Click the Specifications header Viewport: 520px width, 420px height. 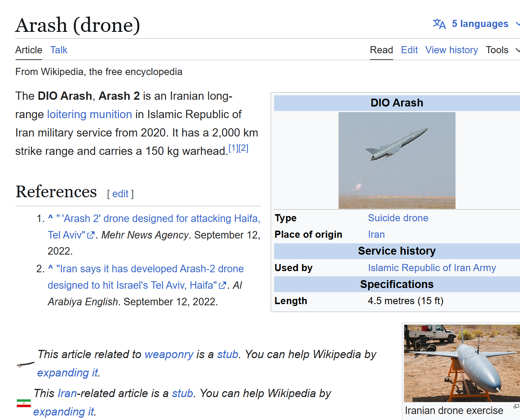[397, 284]
